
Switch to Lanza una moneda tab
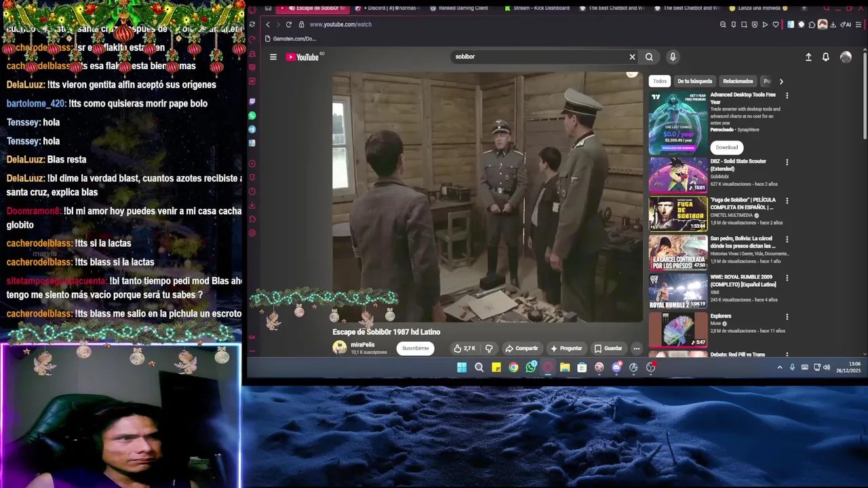(x=760, y=8)
